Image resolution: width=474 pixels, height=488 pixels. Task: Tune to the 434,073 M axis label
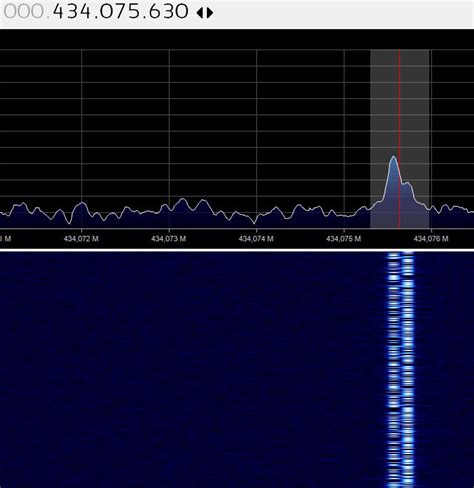pyautogui.click(x=169, y=239)
